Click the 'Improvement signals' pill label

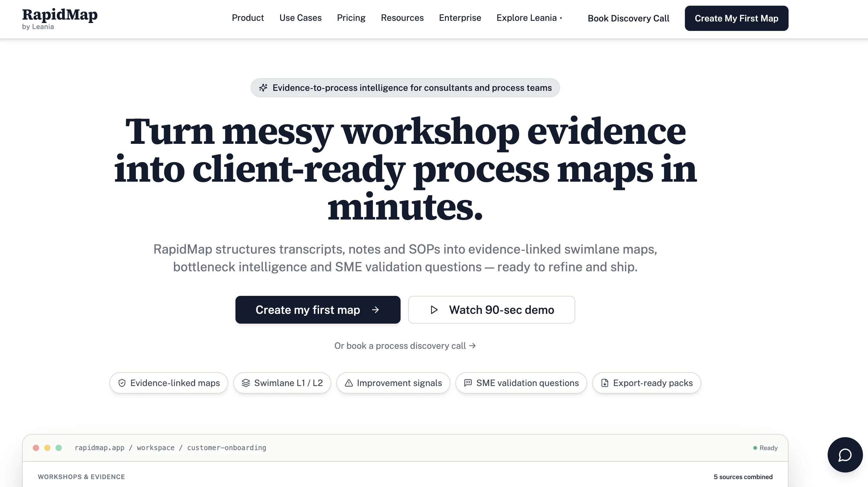(x=399, y=383)
